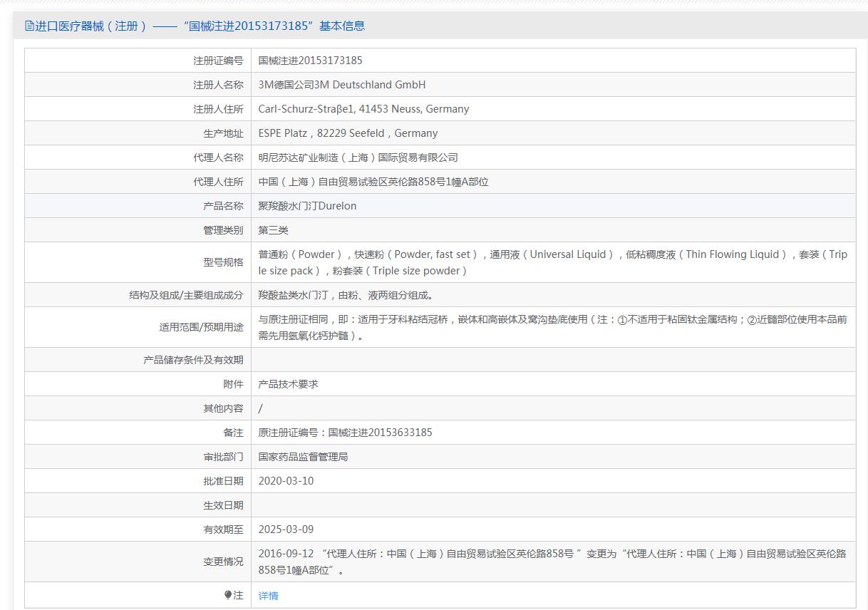This screenshot has height=610, width=868.
Task: Click the 批准日期 label
Action: click(x=223, y=481)
